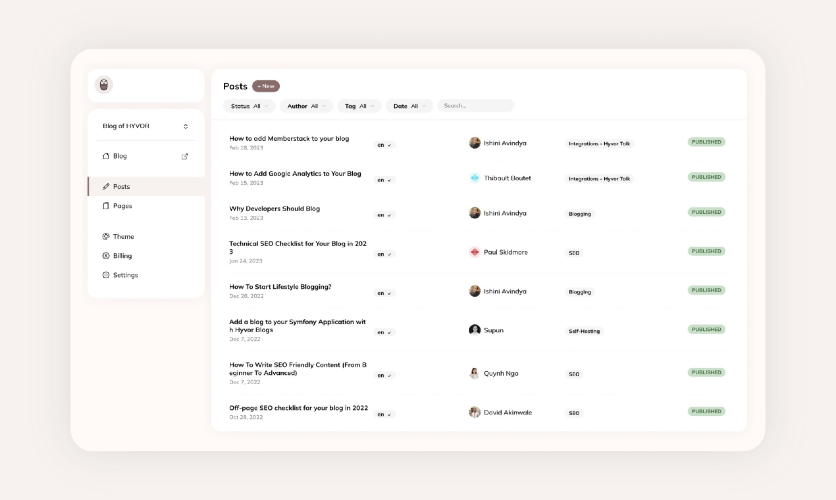
Task: Click PUBLISHED badge on Off-page SEO post
Action: coord(706,412)
